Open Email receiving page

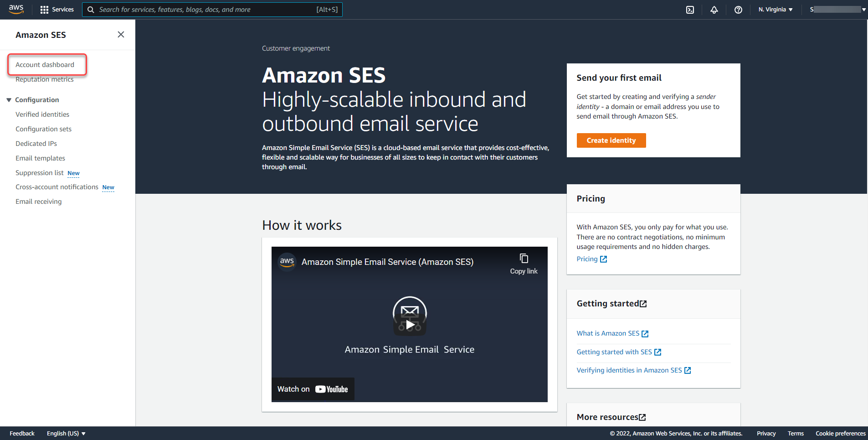coord(39,202)
